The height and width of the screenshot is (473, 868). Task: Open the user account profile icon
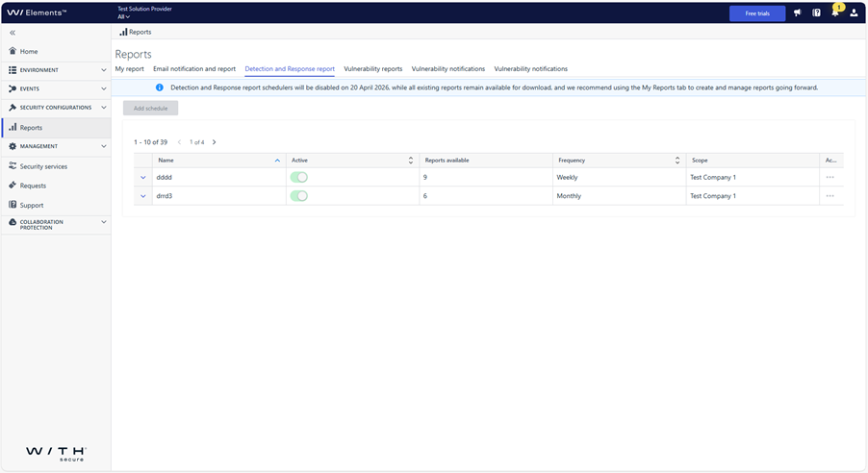(x=854, y=12)
